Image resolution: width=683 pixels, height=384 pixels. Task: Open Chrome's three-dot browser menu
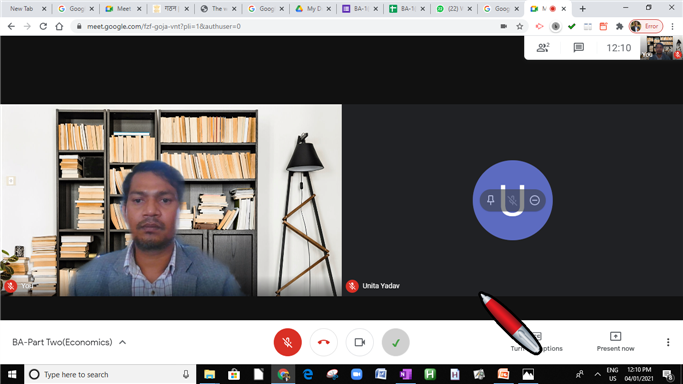pyautogui.click(x=673, y=26)
